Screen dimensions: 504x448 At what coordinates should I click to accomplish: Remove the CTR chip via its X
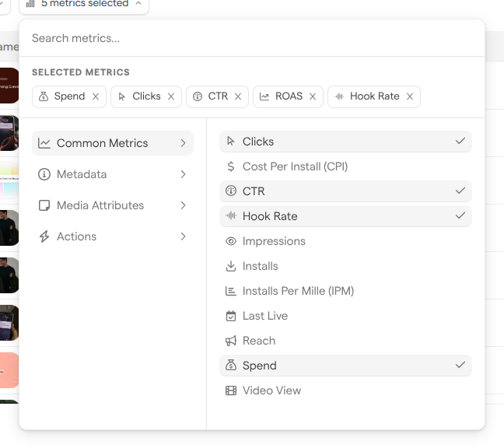coord(238,96)
